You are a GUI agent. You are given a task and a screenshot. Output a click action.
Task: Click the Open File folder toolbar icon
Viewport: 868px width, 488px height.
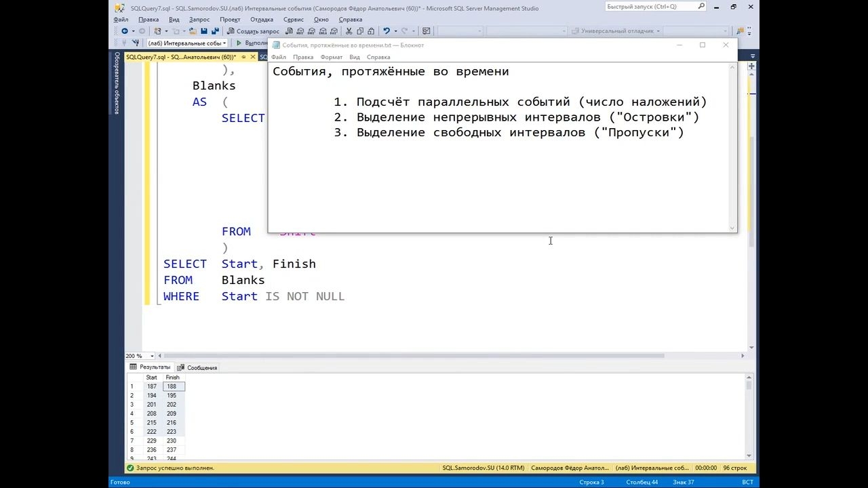click(x=193, y=31)
